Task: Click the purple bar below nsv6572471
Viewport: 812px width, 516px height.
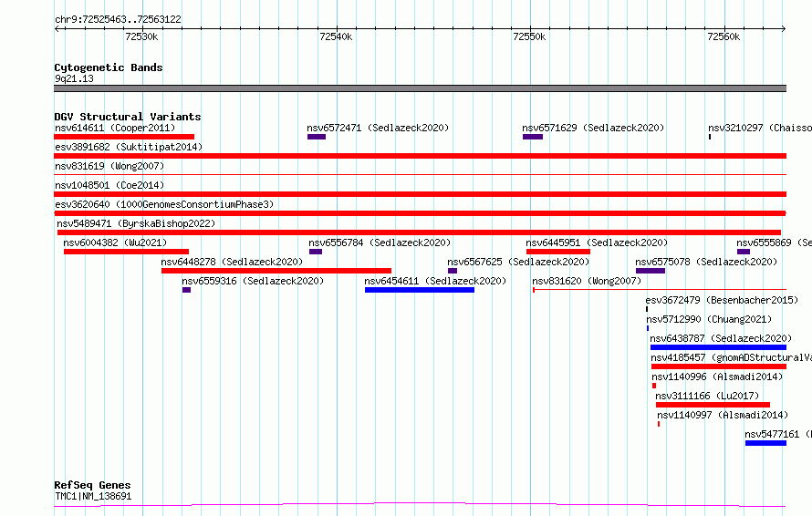Action: click(x=317, y=137)
